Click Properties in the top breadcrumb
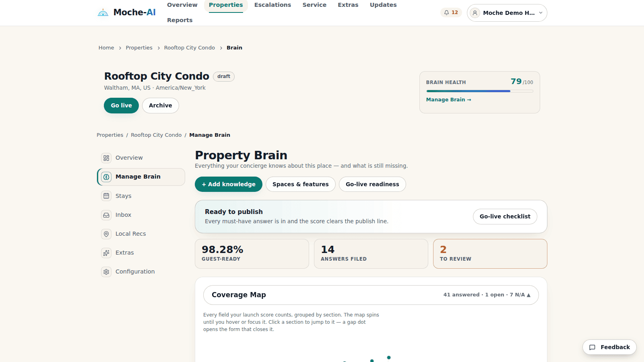The image size is (644, 362). 139,48
